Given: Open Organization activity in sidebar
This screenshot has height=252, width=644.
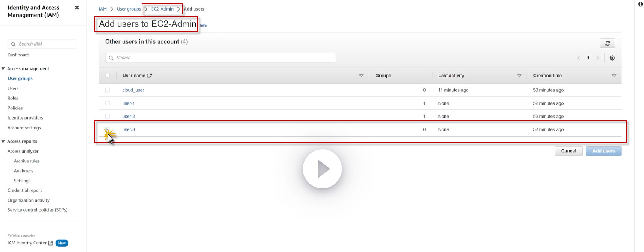Looking at the screenshot, I should [29, 200].
